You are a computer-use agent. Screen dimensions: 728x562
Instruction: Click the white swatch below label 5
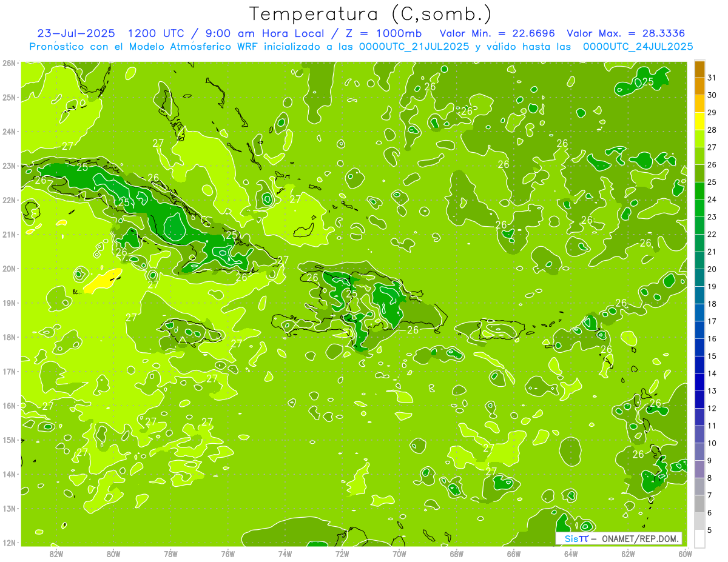pyautogui.click(x=699, y=538)
